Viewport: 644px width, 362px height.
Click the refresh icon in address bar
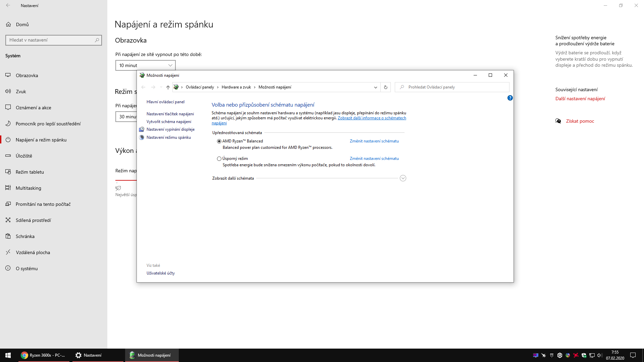click(x=386, y=87)
